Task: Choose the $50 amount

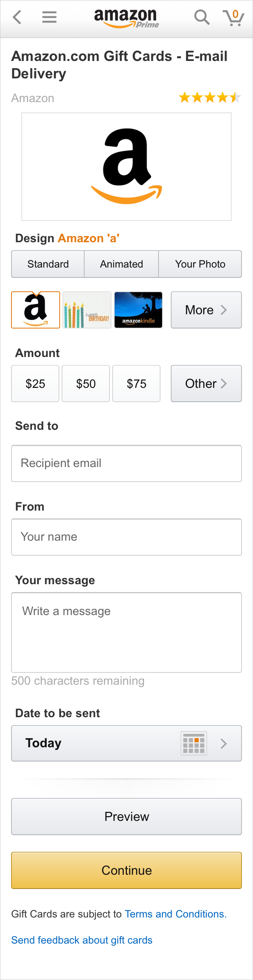Action: 86,384
